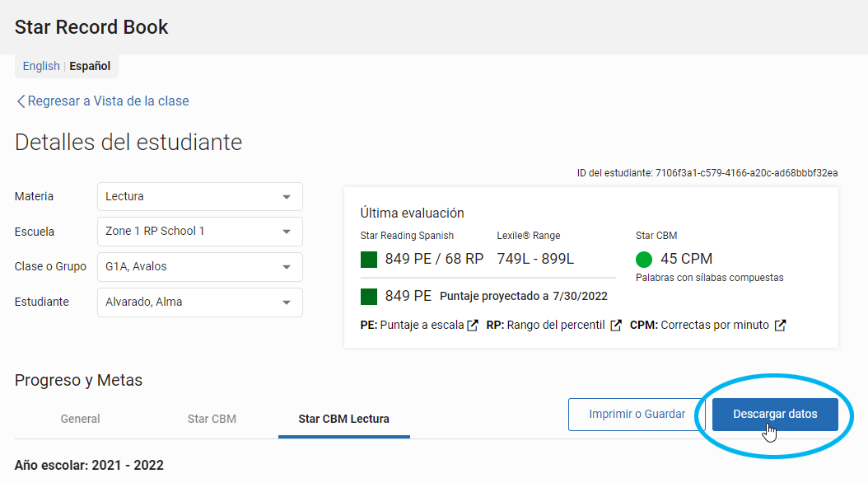Switch language to English
The image size is (868, 483).
point(41,67)
